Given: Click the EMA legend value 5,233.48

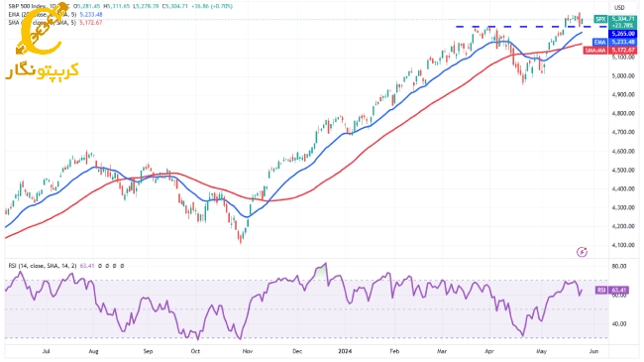Looking at the screenshot, I should pyautogui.click(x=91, y=15).
